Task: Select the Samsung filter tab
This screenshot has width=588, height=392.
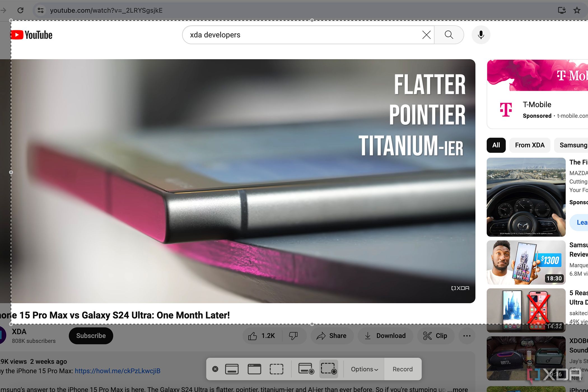Action: tap(574, 144)
